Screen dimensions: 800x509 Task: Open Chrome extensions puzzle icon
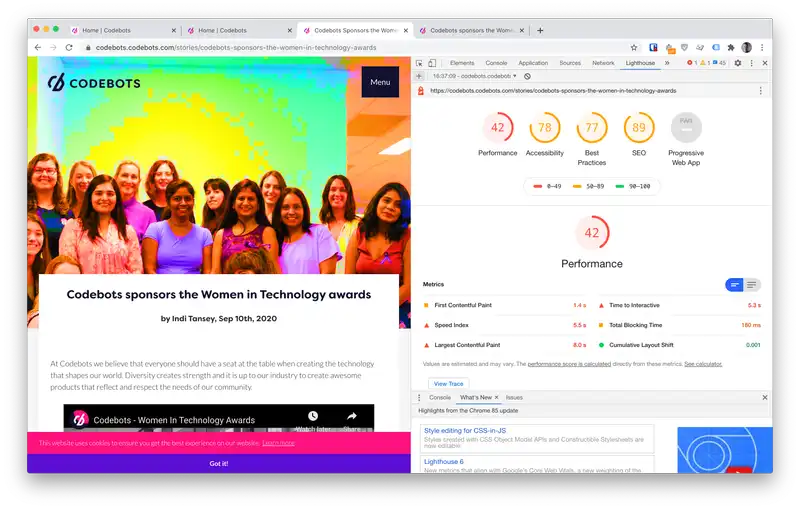pos(731,47)
